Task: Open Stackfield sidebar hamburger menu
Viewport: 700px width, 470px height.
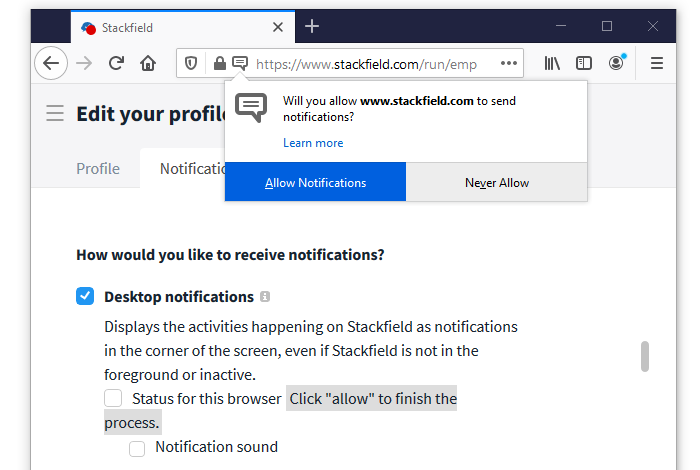Action: pyautogui.click(x=55, y=113)
